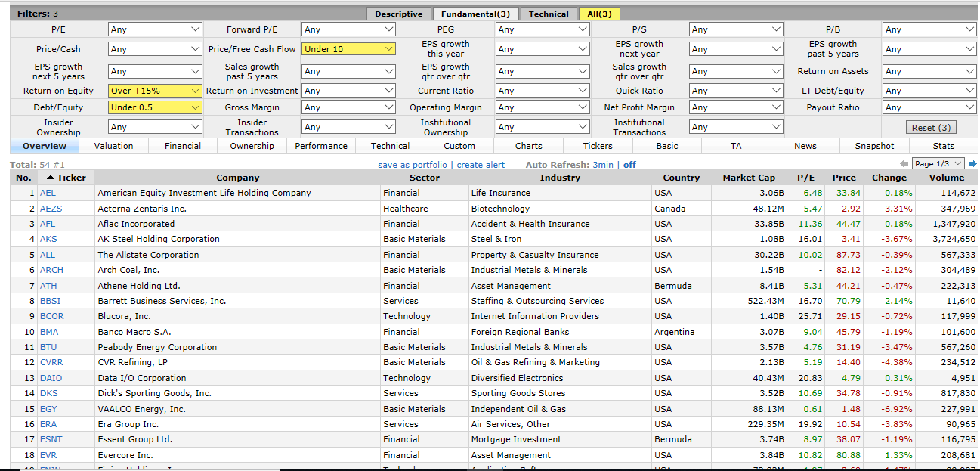This screenshot has height=471, width=980.
Task: Click the save as portfolio link
Action: click(x=413, y=165)
